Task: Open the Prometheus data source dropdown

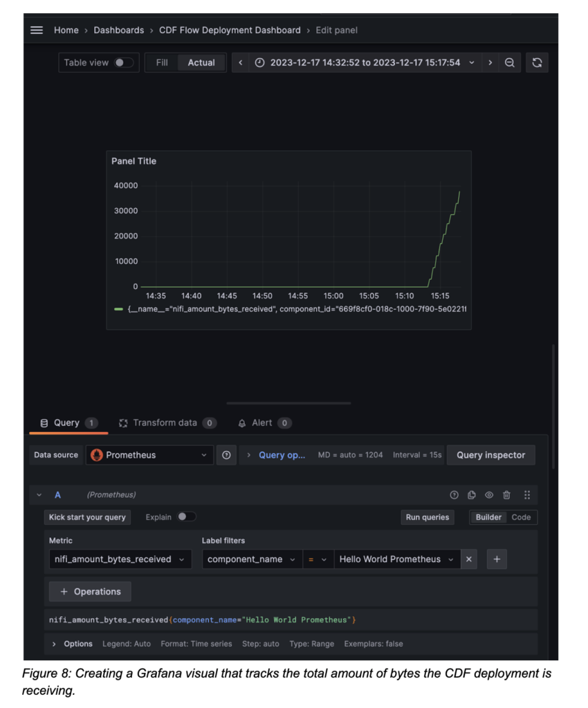Action: click(149, 455)
